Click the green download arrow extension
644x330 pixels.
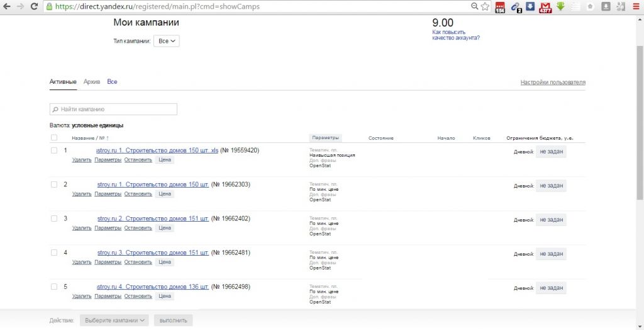tap(560, 6)
